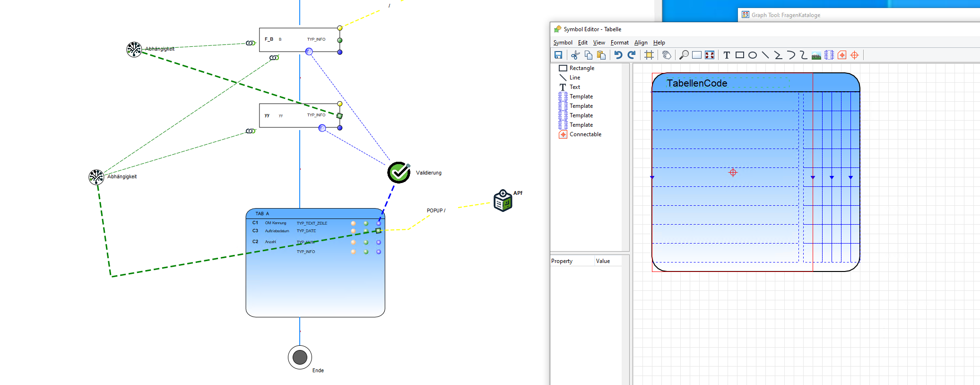Select Connectable in the element list
This screenshot has width=980, height=385.
tap(585, 134)
